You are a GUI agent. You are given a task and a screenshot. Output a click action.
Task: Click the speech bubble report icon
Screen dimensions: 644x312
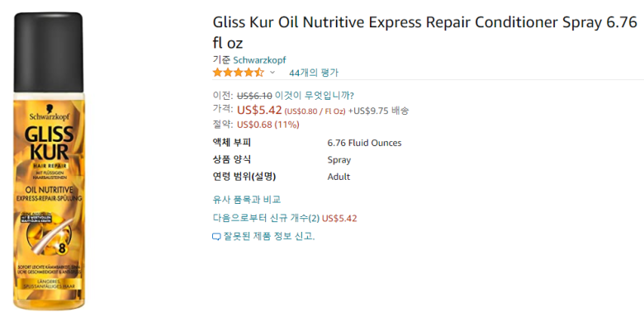click(x=216, y=236)
